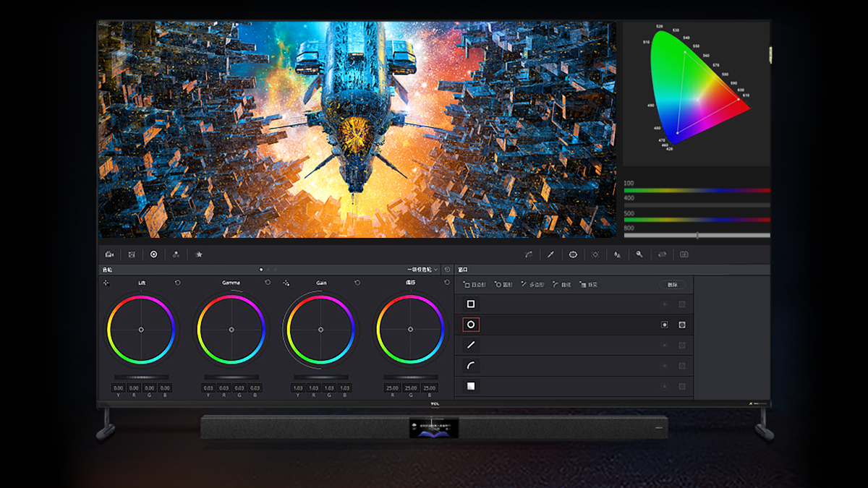Select the Color Wheels palette icon
This screenshot has height=488, width=868.
(x=153, y=254)
